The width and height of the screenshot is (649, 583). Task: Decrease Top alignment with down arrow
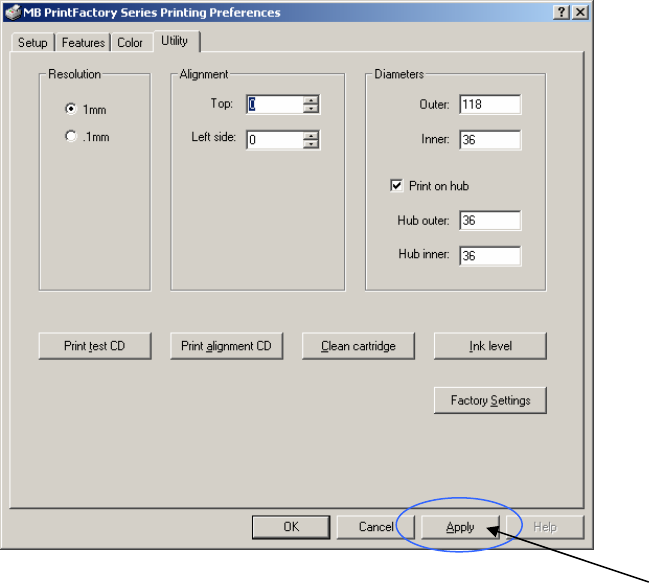tap(311, 108)
